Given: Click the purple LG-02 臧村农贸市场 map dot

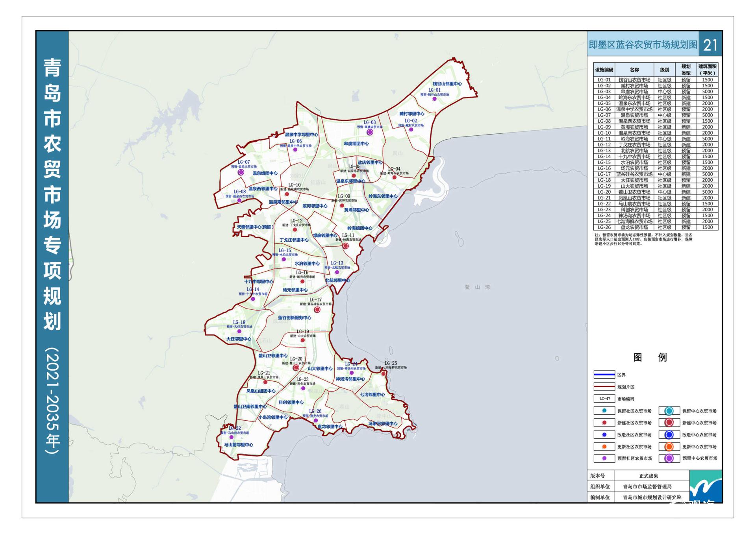Looking at the screenshot, I should 411,129.
